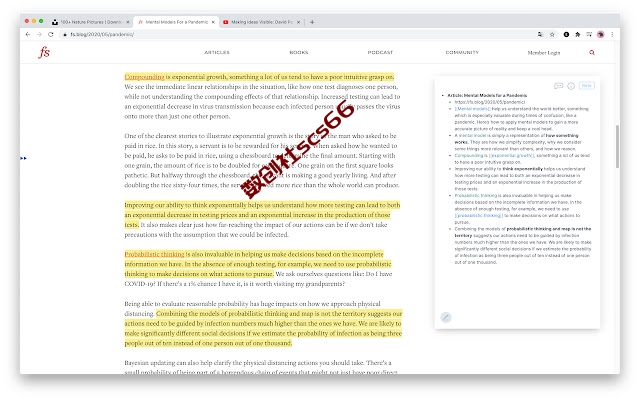Click the notes bullet starting Combining the models
Image resolution: width=640 pixels, height=400 pixels.
click(x=523, y=245)
